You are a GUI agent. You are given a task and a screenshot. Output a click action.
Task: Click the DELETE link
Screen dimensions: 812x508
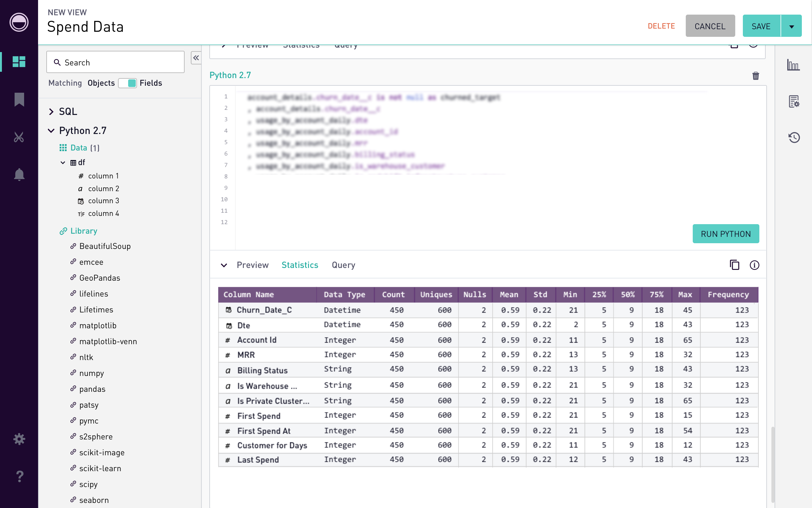click(661, 26)
